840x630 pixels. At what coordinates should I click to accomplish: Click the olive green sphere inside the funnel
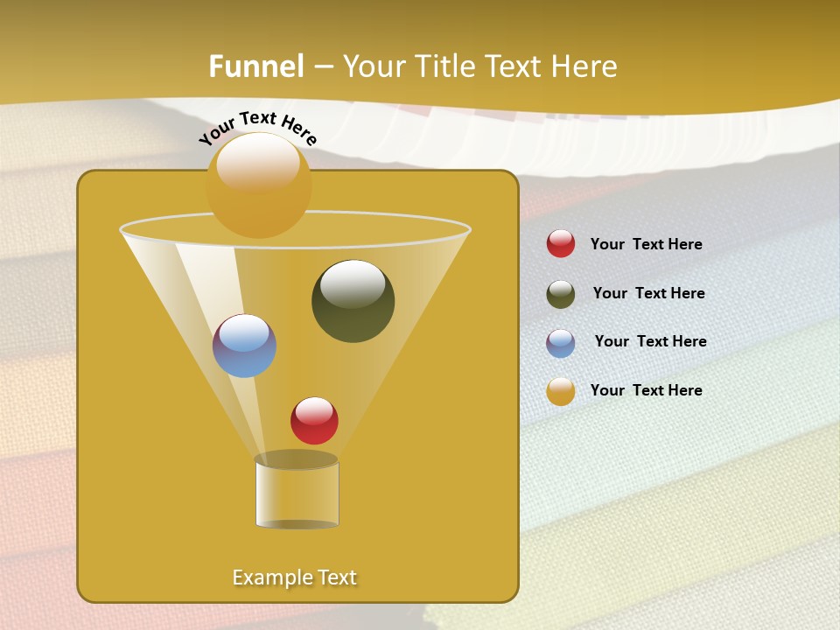click(353, 300)
